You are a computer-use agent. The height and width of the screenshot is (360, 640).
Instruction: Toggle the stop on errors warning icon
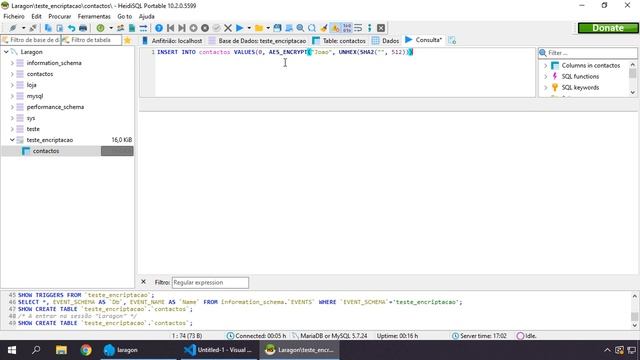(x=335, y=28)
